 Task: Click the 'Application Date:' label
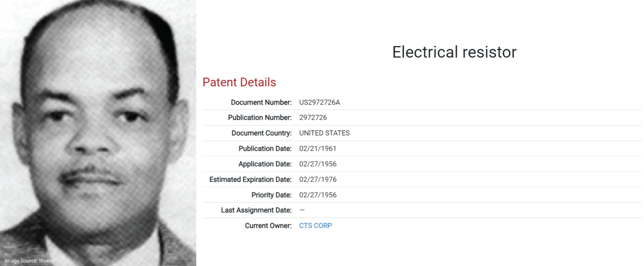[x=265, y=164]
